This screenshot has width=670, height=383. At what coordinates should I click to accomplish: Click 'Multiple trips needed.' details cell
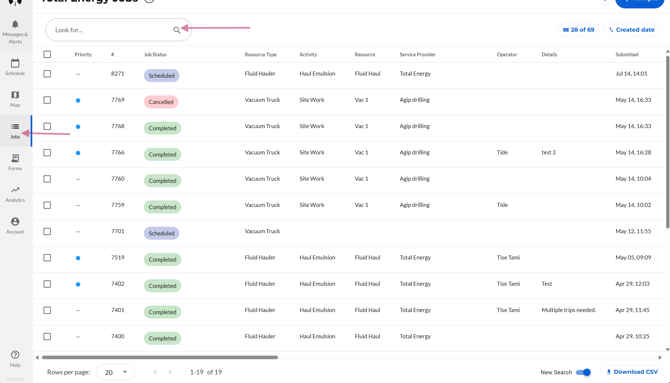569,310
